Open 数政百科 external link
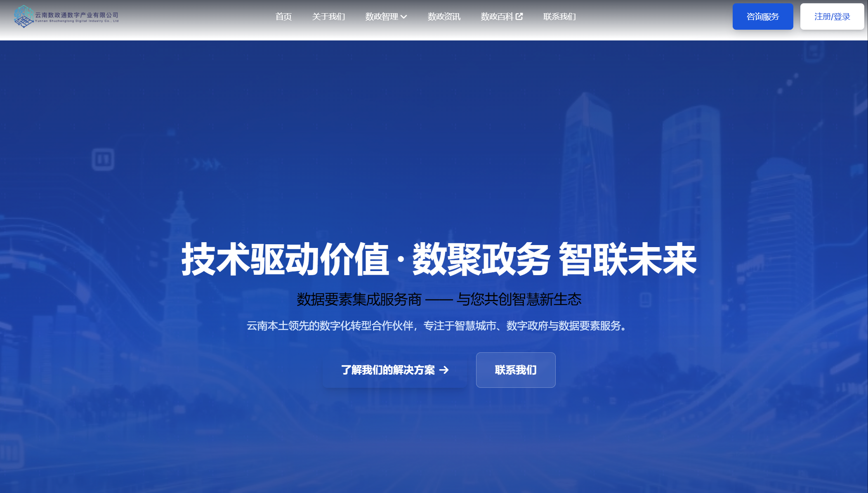Viewport: 868px width, 493px height. click(497, 17)
